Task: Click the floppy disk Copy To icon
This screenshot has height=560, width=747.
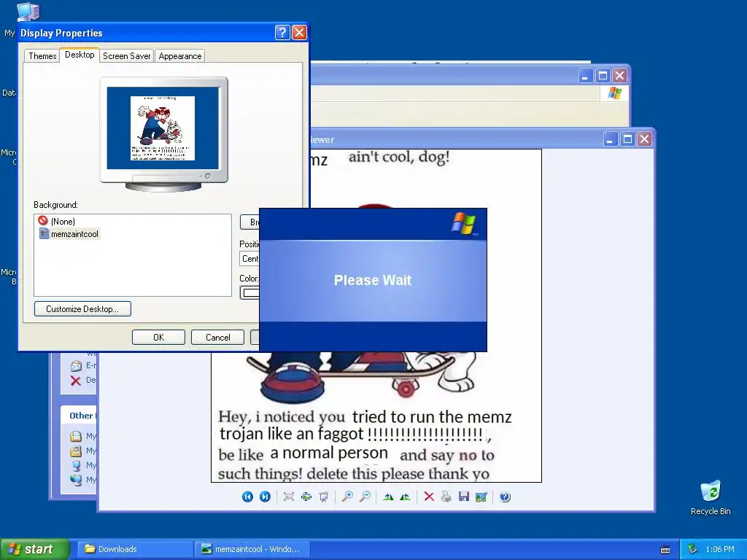Action: (x=463, y=497)
